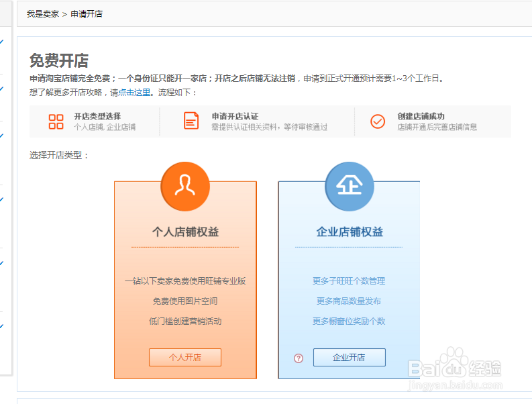Select the 创建店铺成功 step label
The height and width of the screenshot is (404, 532).
[x=421, y=116]
